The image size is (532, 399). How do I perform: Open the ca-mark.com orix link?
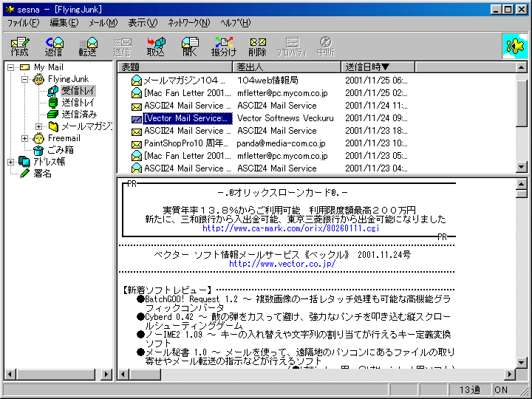click(291, 228)
